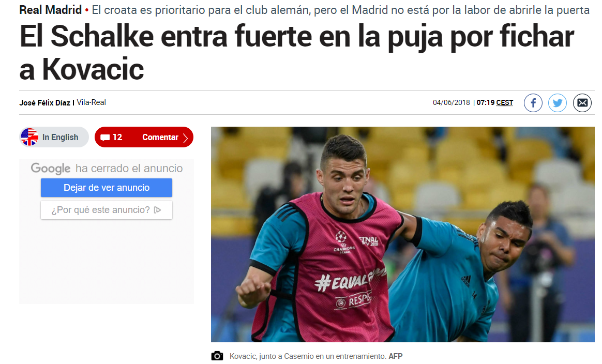The width and height of the screenshot is (602, 364).
Task: Click "¿Por qué este anuncio?" button
Action: point(107,210)
